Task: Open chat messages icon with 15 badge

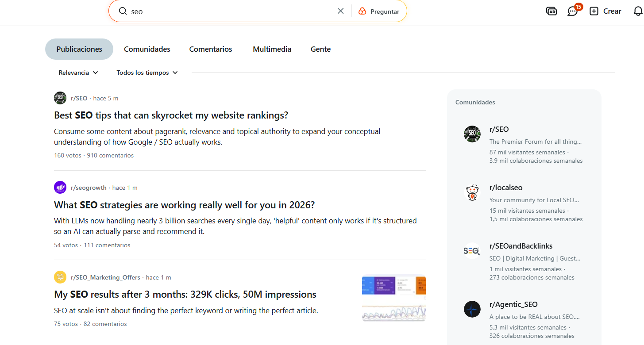Action: click(573, 11)
